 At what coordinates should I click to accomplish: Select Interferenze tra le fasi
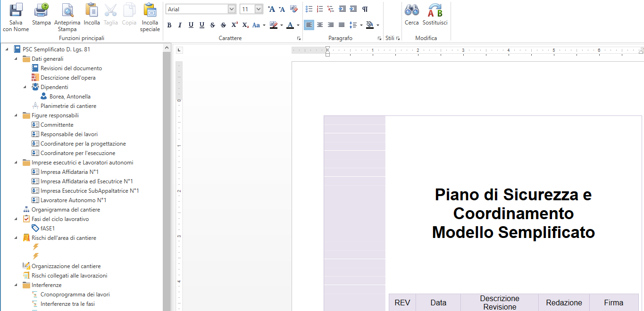click(67, 304)
